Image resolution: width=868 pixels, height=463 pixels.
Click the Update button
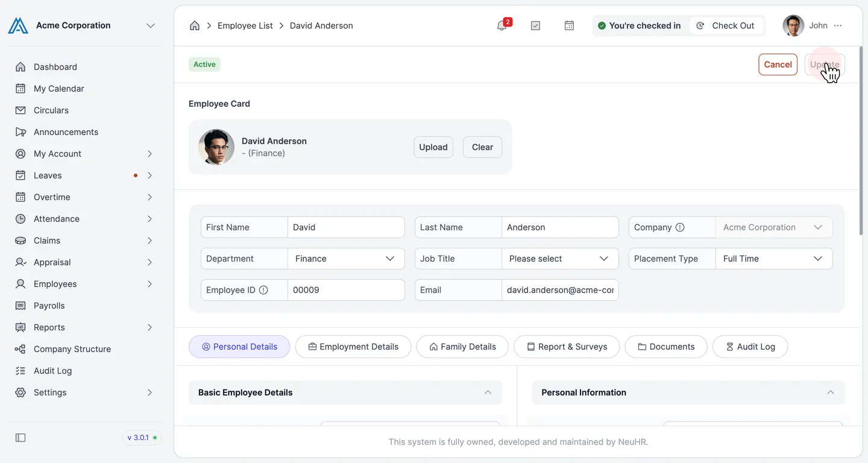(825, 65)
